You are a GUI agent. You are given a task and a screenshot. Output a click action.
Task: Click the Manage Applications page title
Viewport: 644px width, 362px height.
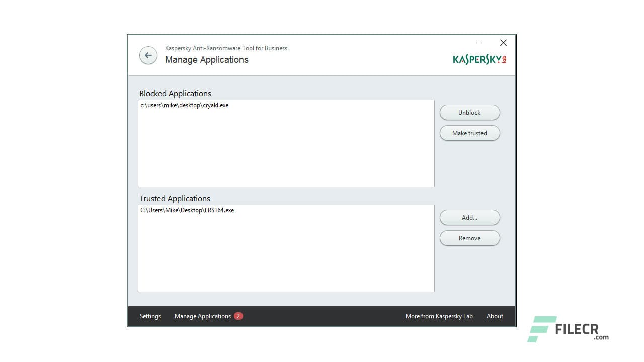click(206, 59)
